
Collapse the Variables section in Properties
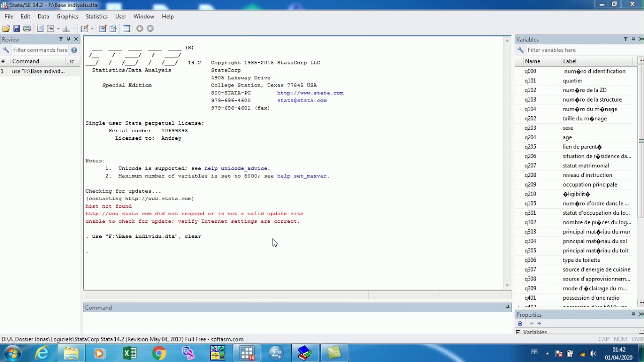point(518,332)
